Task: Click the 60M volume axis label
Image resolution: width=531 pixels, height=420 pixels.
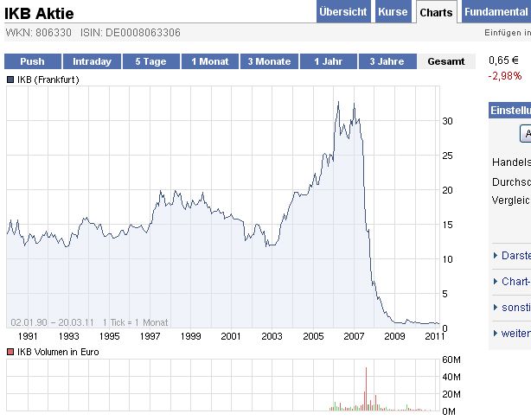Action: pyautogui.click(x=451, y=360)
